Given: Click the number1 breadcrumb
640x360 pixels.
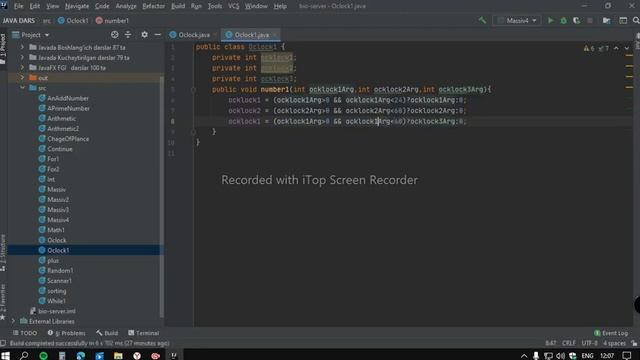Looking at the screenshot, I should [112, 20].
